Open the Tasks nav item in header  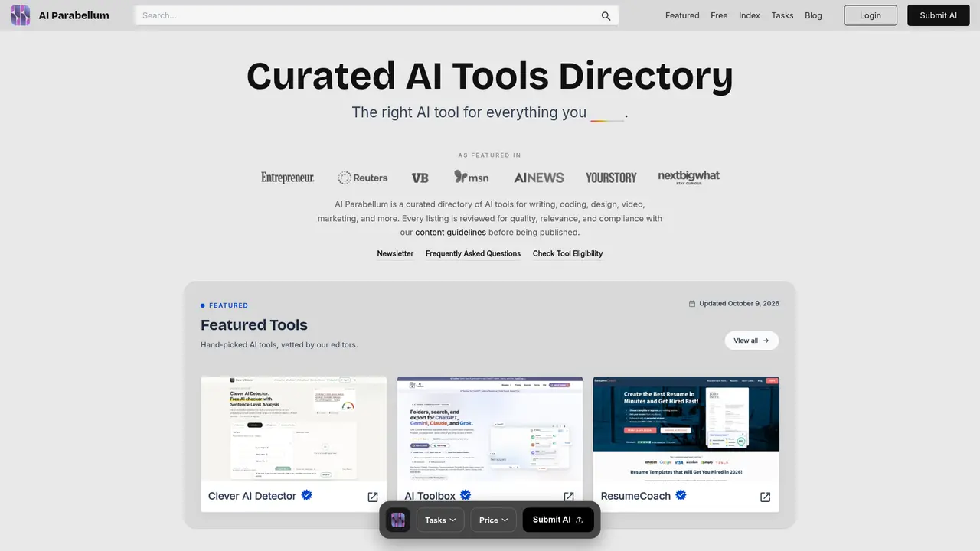tap(782, 15)
